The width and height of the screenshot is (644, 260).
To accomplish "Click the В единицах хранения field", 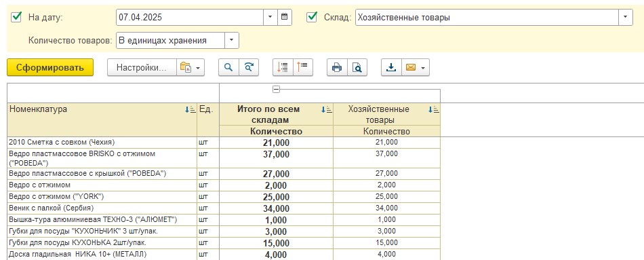I will tap(170, 40).
